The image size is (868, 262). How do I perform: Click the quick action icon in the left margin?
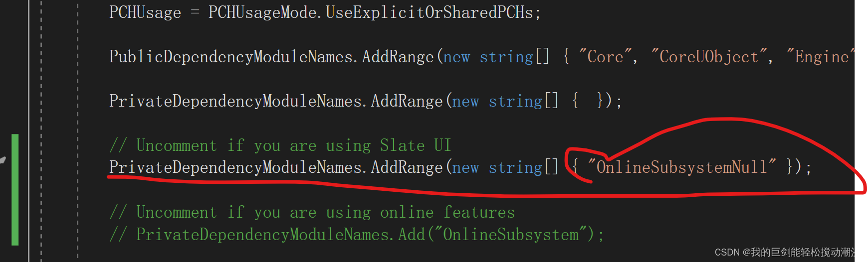tap(2, 160)
